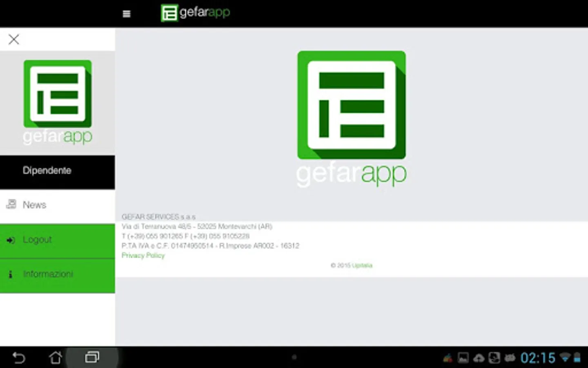588x368 pixels.
Task: Tap the News newspaper icon
Action: coord(11,204)
